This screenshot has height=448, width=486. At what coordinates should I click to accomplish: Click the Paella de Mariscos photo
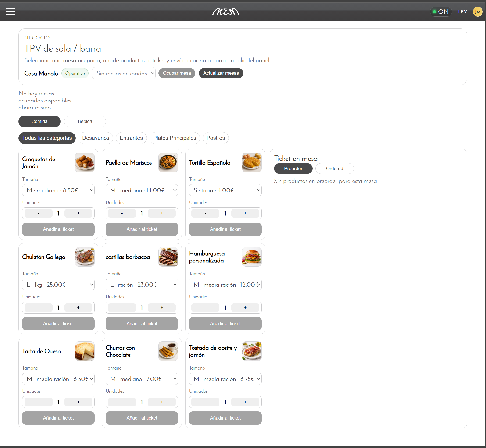(168, 162)
